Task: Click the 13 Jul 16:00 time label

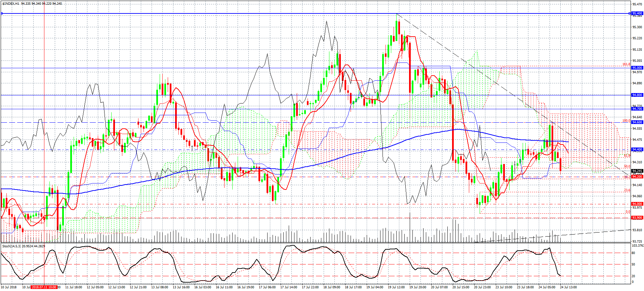Action: click(x=181, y=287)
